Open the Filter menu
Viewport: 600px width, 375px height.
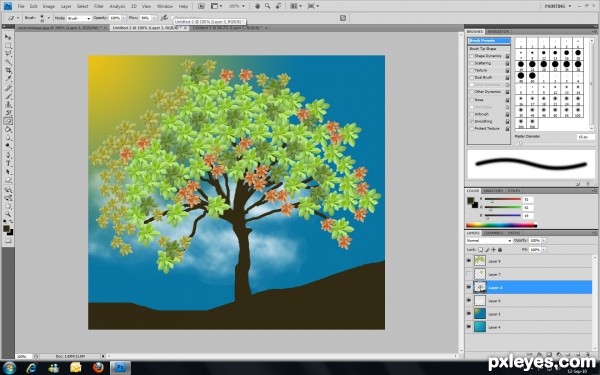click(x=99, y=7)
